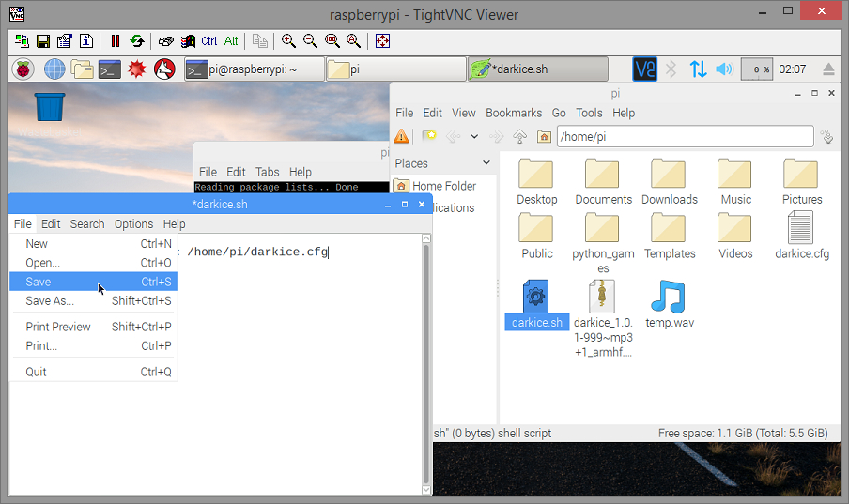Select the Wastebasket desktop icon
The width and height of the screenshot is (849, 504).
tap(50, 115)
